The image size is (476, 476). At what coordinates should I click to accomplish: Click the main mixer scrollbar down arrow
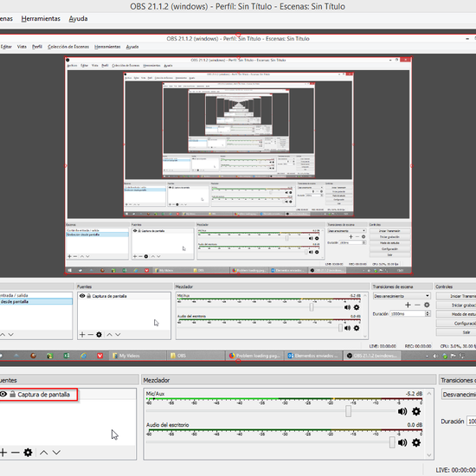click(x=429, y=455)
